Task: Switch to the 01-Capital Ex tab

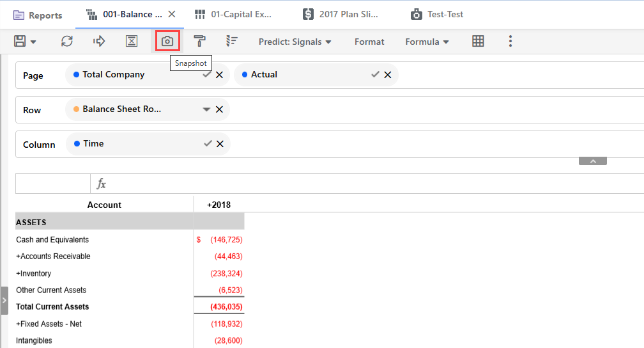Action: tap(233, 14)
